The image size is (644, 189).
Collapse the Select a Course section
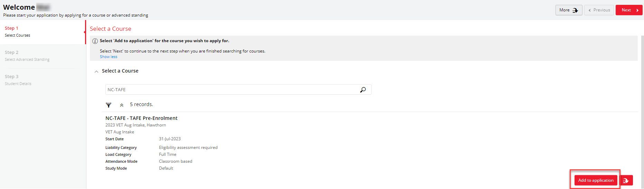(x=96, y=72)
